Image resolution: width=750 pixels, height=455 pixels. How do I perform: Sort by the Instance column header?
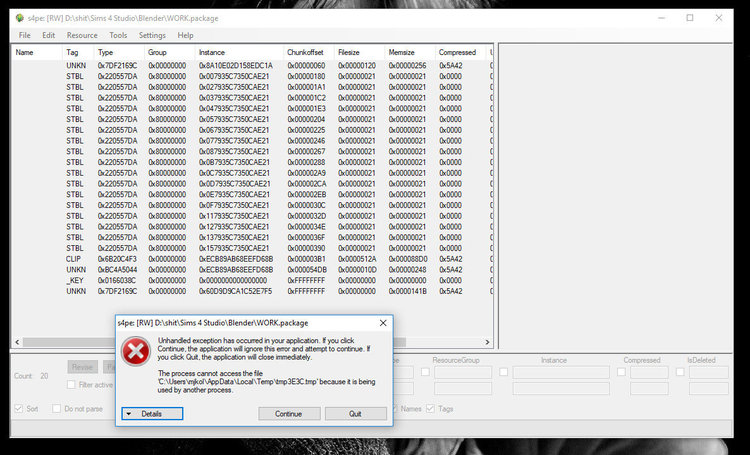point(239,52)
